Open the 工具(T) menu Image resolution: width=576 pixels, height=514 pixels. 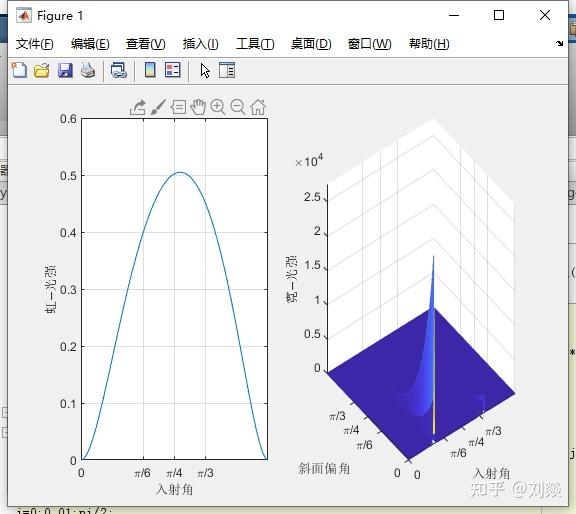tap(255, 44)
